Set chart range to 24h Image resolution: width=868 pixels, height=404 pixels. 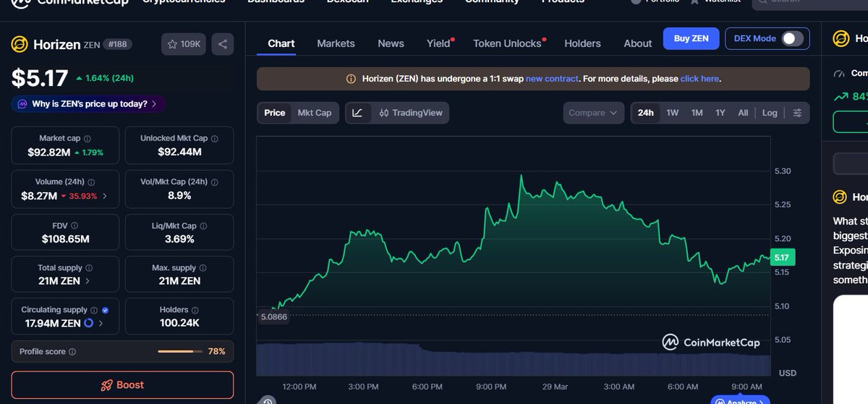(x=646, y=113)
